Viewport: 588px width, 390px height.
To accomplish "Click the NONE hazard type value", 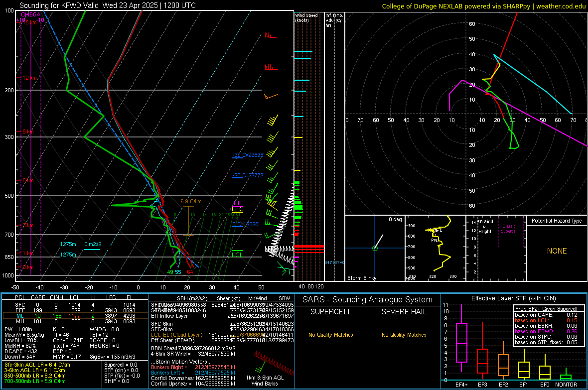I will pyautogui.click(x=557, y=251).
